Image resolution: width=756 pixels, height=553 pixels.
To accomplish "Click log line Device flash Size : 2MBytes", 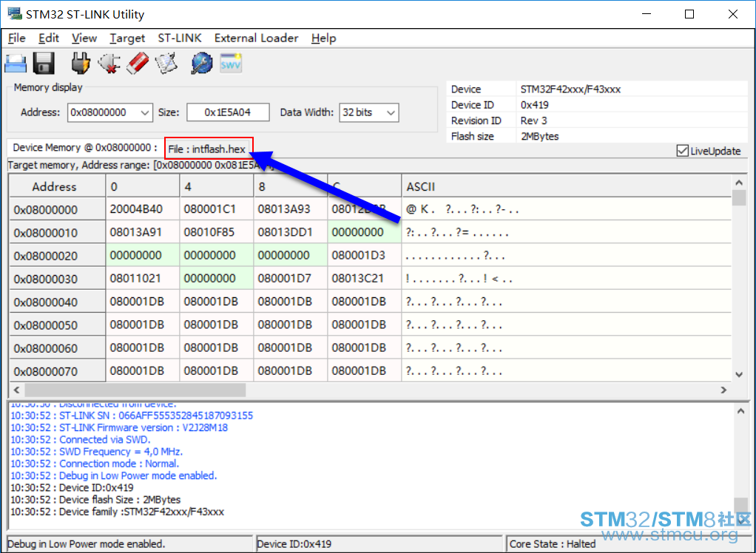I will point(95,500).
